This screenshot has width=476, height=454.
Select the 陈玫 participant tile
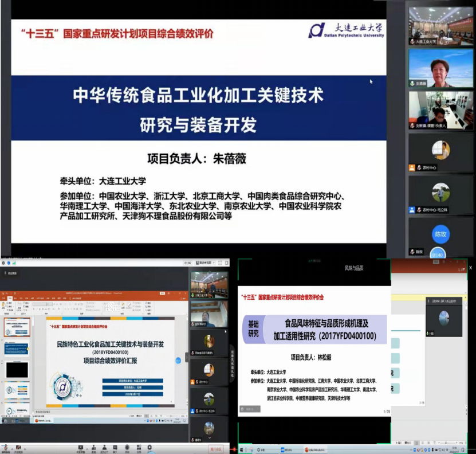[x=440, y=236]
